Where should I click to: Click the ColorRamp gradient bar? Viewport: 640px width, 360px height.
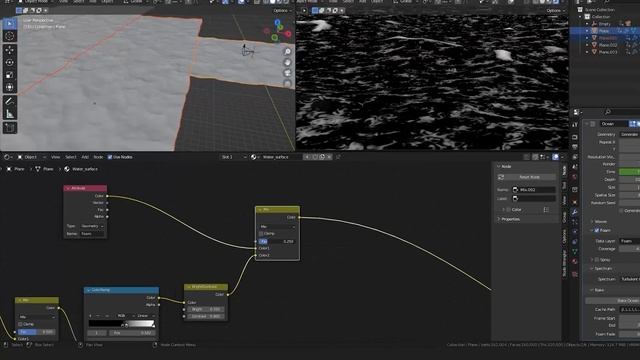point(122,324)
